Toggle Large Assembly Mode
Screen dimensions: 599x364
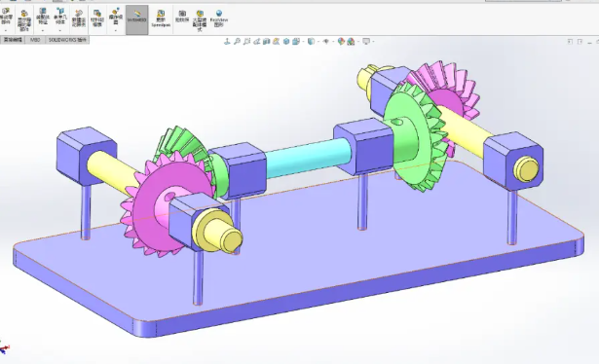pos(200,20)
